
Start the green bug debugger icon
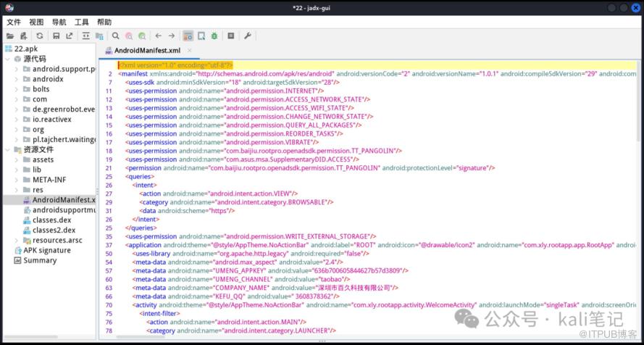[x=214, y=36]
